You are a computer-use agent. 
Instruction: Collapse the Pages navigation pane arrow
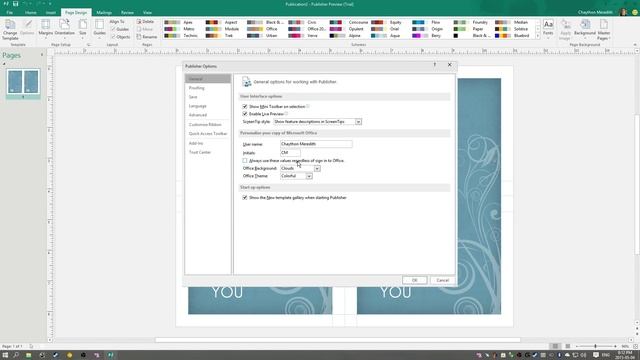42,55
